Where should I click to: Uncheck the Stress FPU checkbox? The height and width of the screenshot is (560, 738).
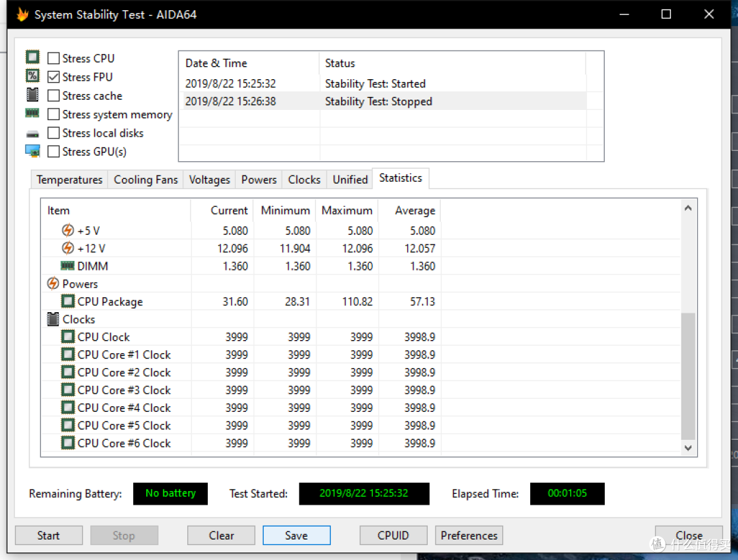[x=54, y=76]
